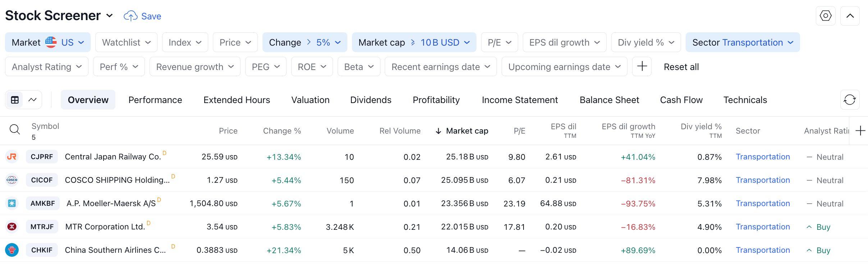The image size is (868, 265).
Task: Open the Market US filter dropdown
Action: [x=48, y=42]
